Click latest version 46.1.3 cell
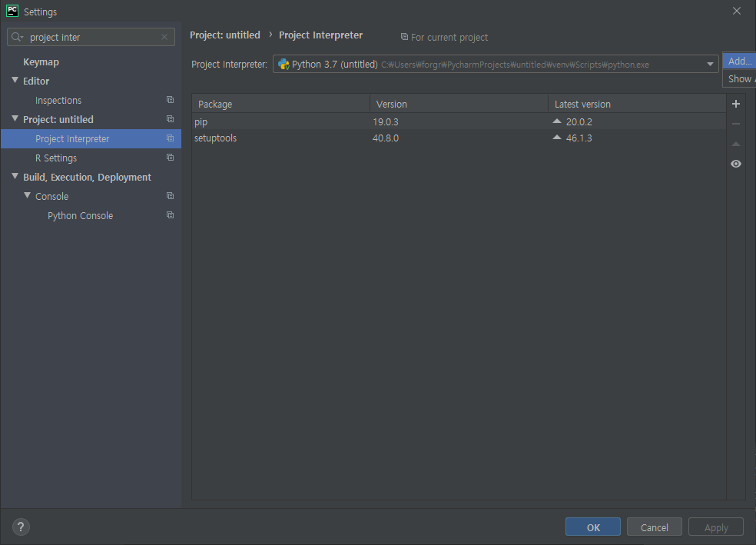The height and width of the screenshot is (545, 756). click(579, 138)
